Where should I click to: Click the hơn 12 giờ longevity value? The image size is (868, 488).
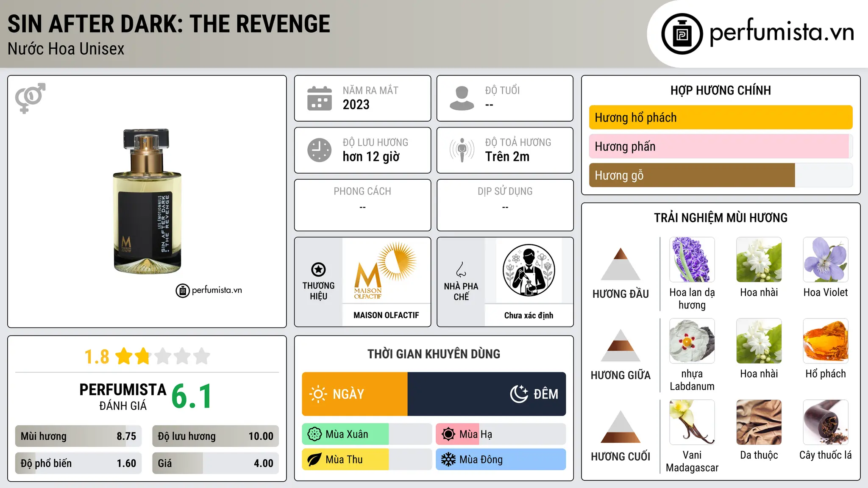(371, 157)
